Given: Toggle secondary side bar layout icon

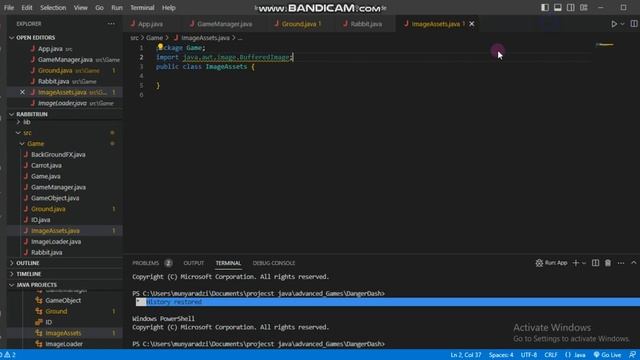Looking at the screenshot, I should click(x=571, y=7).
